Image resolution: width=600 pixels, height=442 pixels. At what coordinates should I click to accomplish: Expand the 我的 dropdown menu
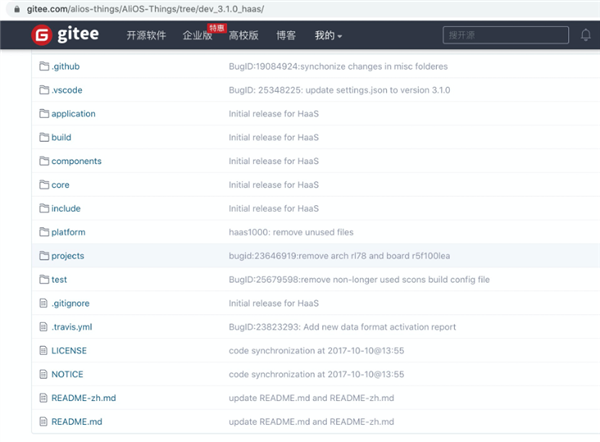[x=328, y=35]
